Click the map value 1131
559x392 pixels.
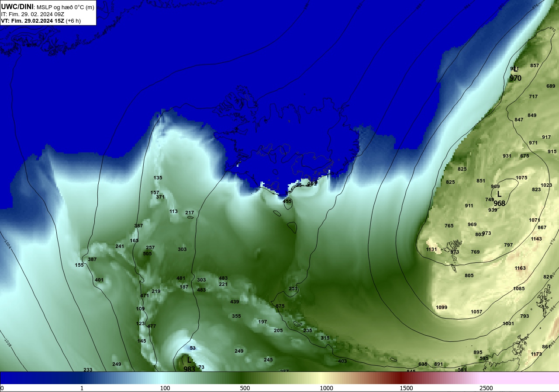[431, 249]
